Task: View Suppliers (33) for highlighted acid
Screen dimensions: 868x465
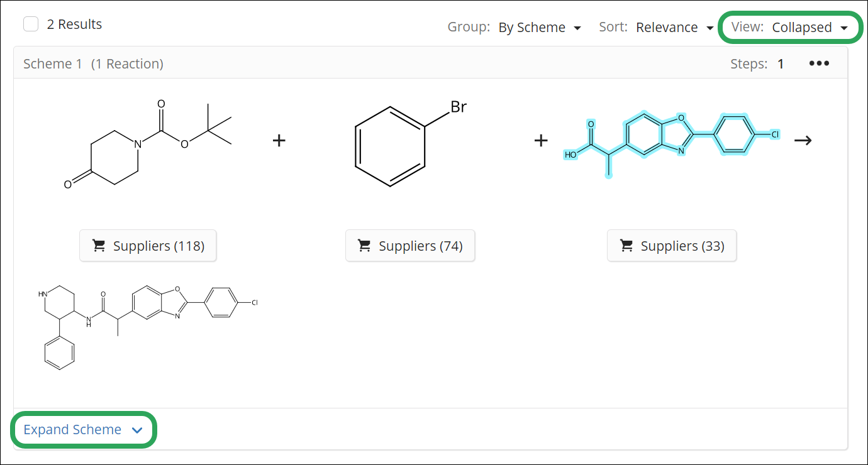Action: [672, 246]
